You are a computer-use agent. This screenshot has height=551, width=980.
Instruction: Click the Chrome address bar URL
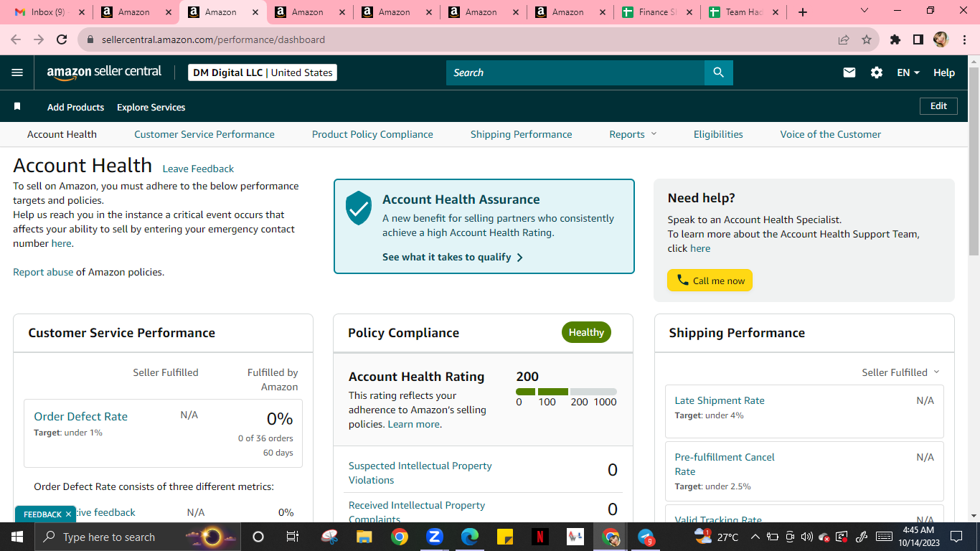click(213, 40)
